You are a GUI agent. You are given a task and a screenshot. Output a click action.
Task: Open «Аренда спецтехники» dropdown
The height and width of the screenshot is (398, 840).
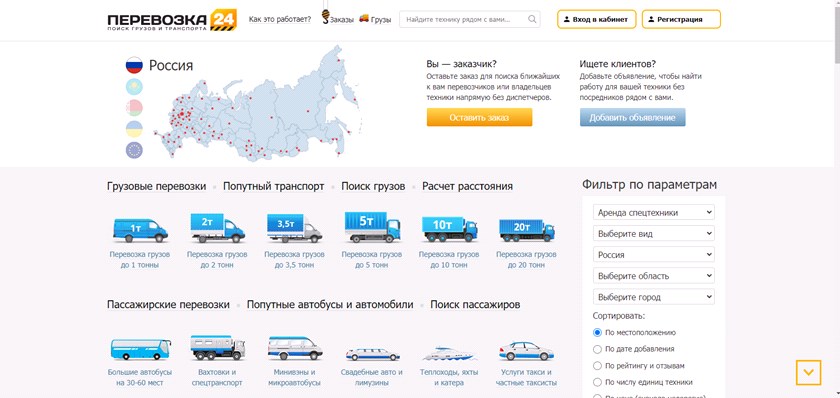pos(654,212)
